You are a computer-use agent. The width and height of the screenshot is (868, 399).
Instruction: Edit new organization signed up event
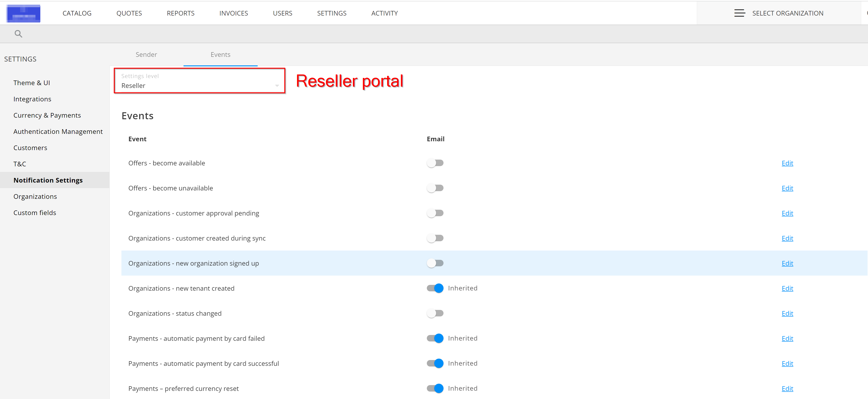pyautogui.click(x=787, y=264)
